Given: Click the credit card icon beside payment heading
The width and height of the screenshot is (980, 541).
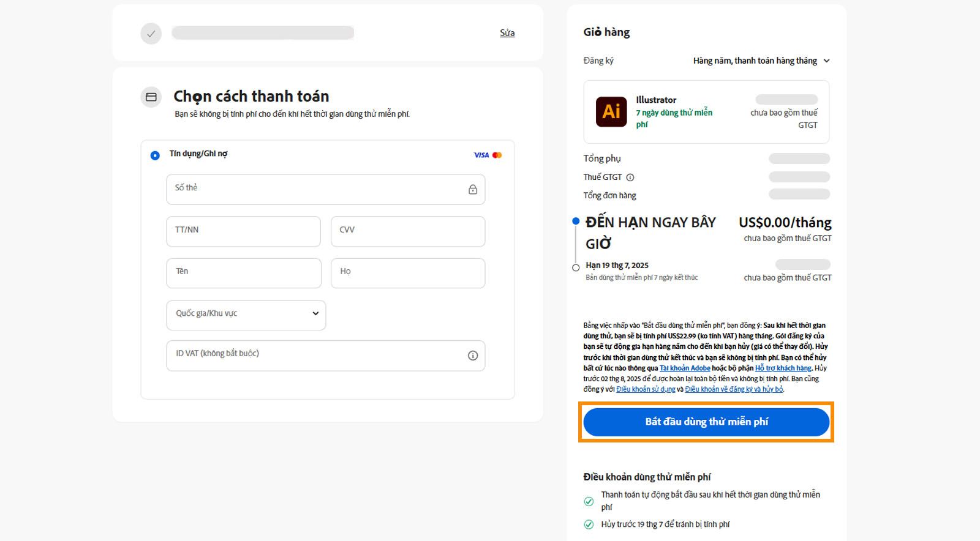Looking at the screenshot, I should (x=151, y=97).
